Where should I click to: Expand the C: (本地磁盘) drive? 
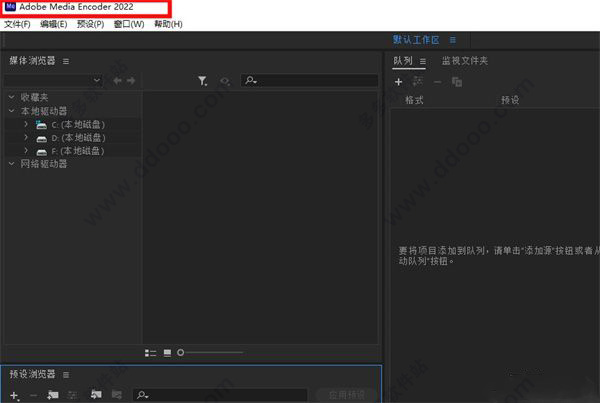(x=26, y=124)
